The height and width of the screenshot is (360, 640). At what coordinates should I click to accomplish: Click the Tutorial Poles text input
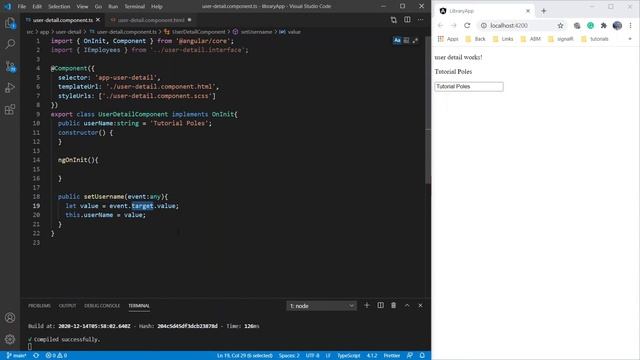point(469,87)
